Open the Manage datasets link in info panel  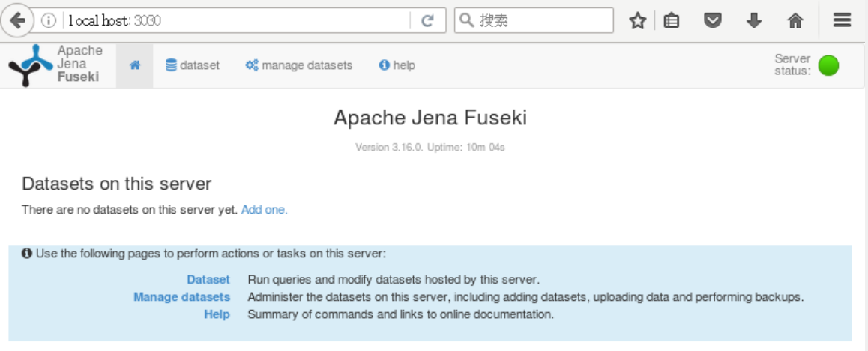point(181,297)
